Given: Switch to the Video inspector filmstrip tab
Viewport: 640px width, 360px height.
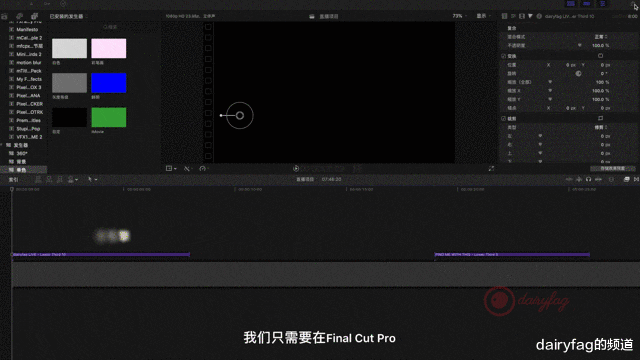Looking at the screenshot, I should pos(522,16).
